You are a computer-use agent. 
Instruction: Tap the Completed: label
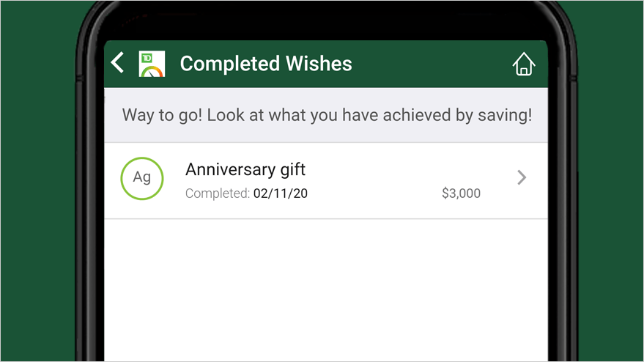pos(218,193)
